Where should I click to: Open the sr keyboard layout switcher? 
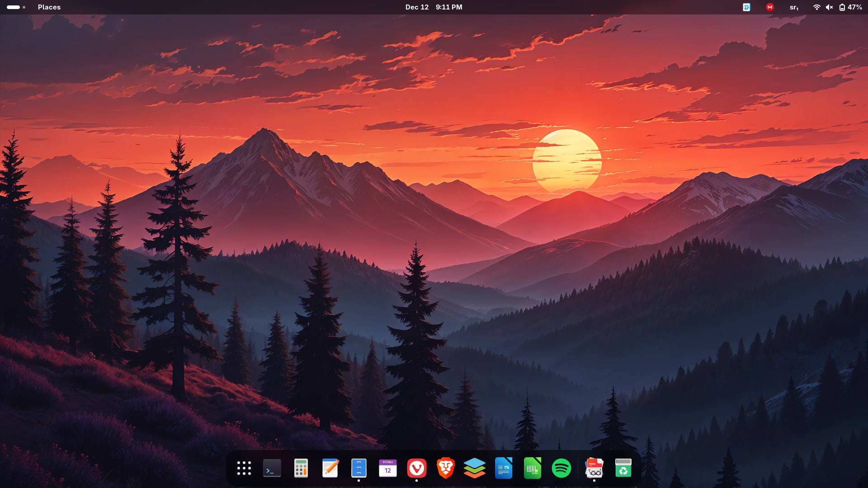[794, 7]
